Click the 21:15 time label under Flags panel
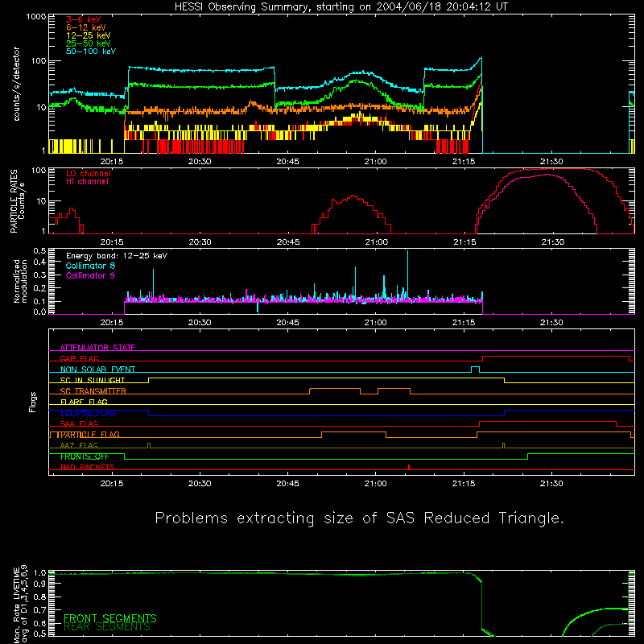 [x=464, y=484]
